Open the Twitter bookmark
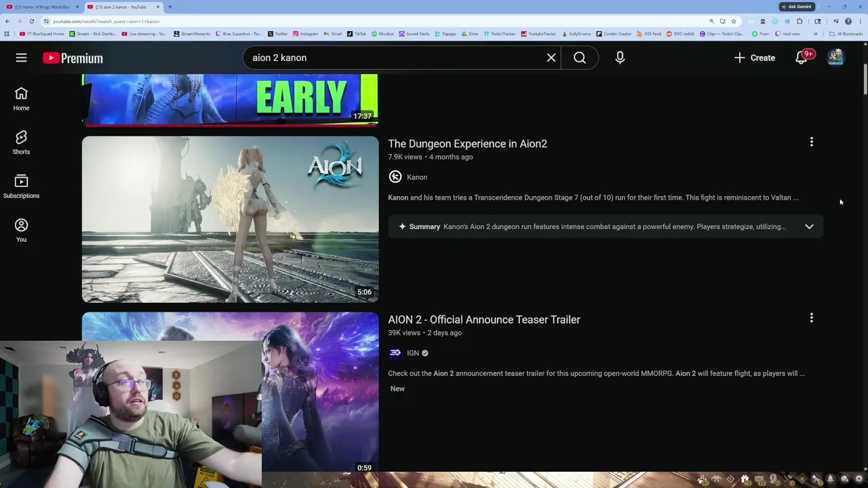This screenshot has width=868, height=488. click(277, 34)
